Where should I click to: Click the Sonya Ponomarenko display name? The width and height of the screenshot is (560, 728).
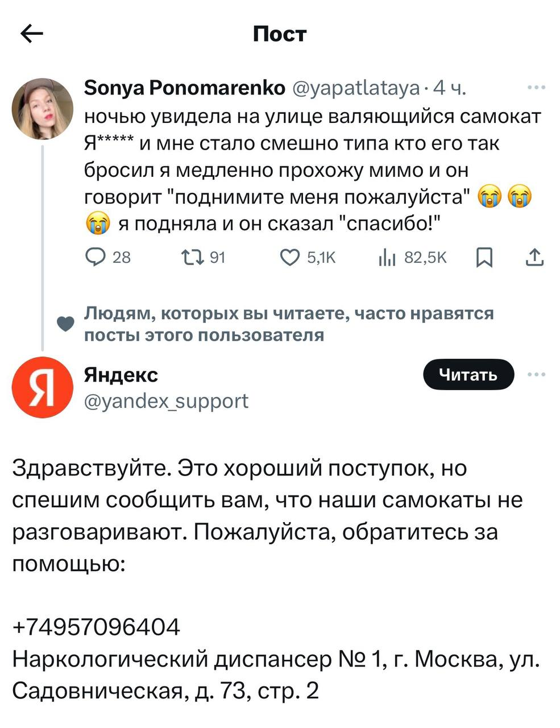184,88
